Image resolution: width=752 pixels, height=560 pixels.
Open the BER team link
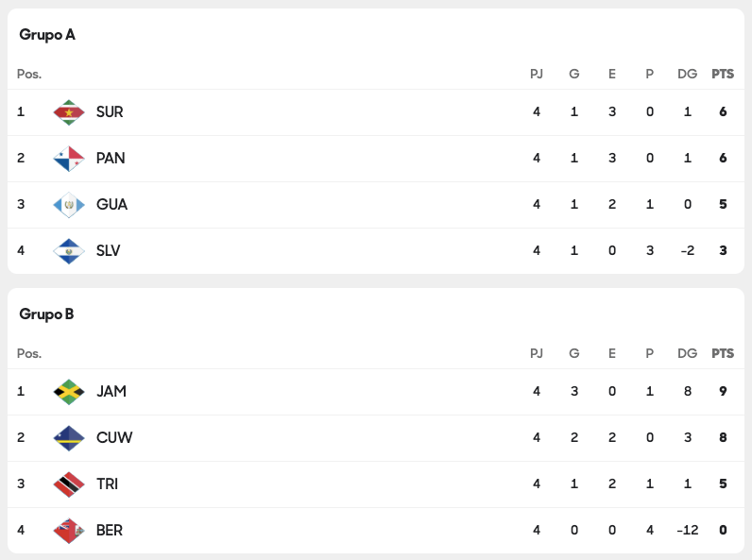pos(110,530)
